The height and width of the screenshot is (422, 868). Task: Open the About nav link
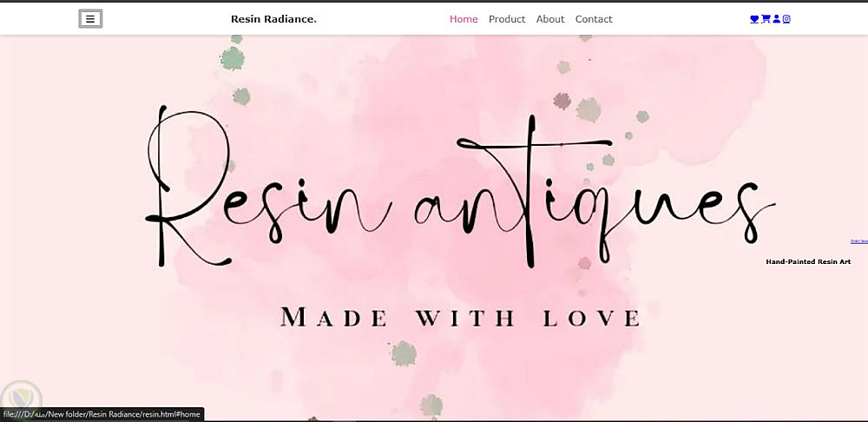(550, 19)
